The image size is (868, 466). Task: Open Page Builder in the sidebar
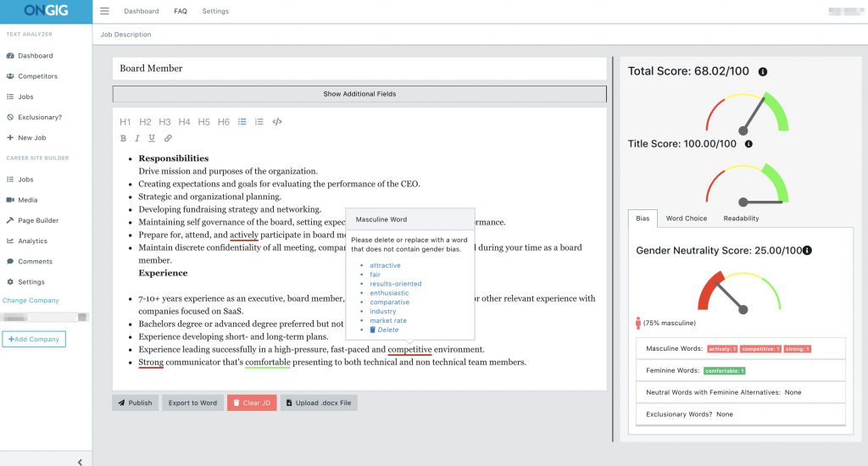(x=33, y=221)
